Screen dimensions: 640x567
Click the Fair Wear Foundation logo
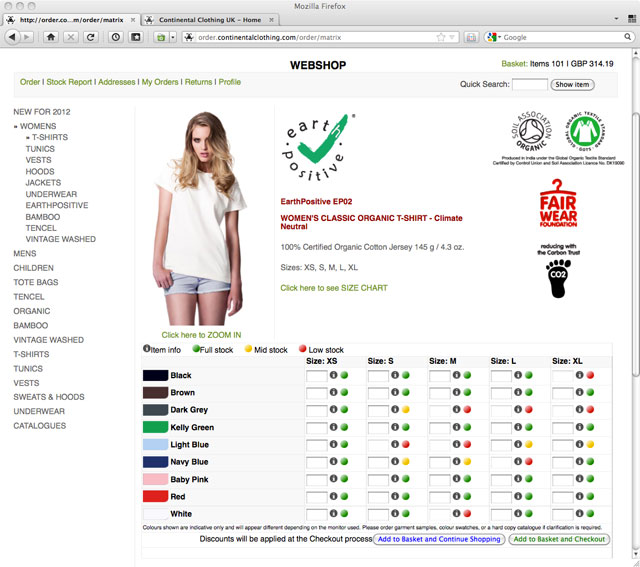(x=558, y=203)
